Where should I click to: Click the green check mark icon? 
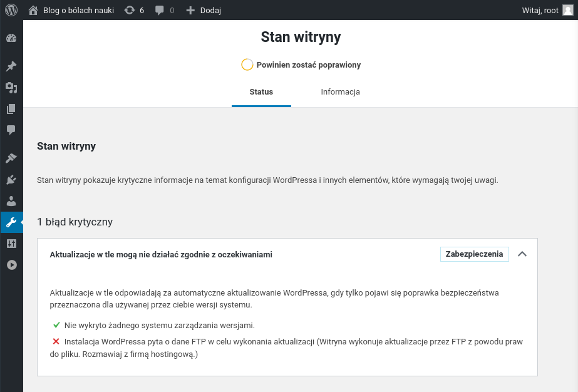[x=56, y=325]
